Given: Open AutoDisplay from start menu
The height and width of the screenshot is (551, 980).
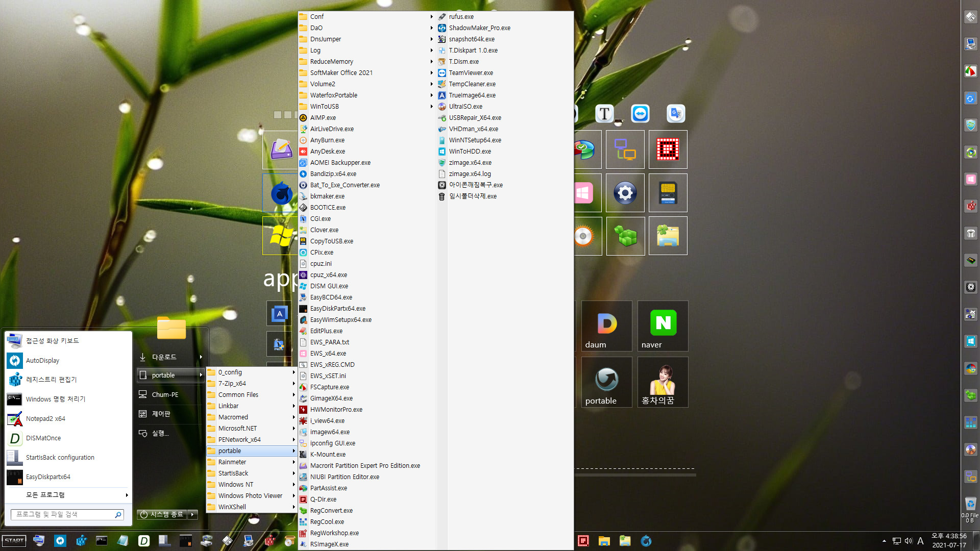Looking at the screenshot, I should [68, 361].
